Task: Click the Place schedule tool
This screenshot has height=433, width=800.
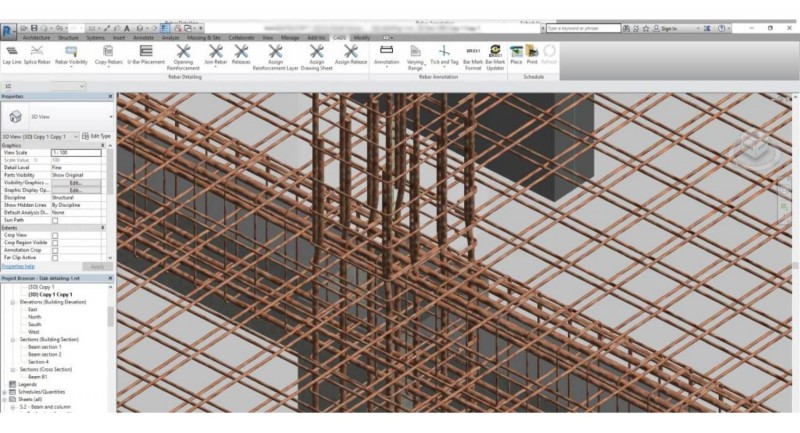Action: 516,55
